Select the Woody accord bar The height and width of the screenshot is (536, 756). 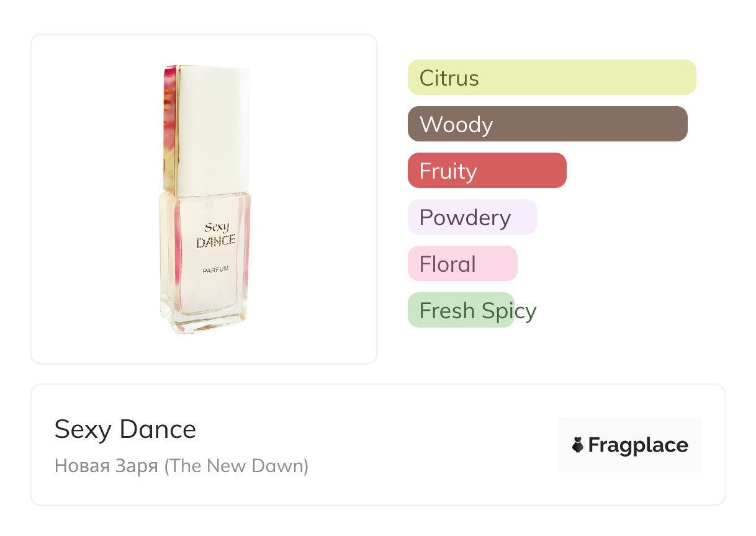pos(547,124)
